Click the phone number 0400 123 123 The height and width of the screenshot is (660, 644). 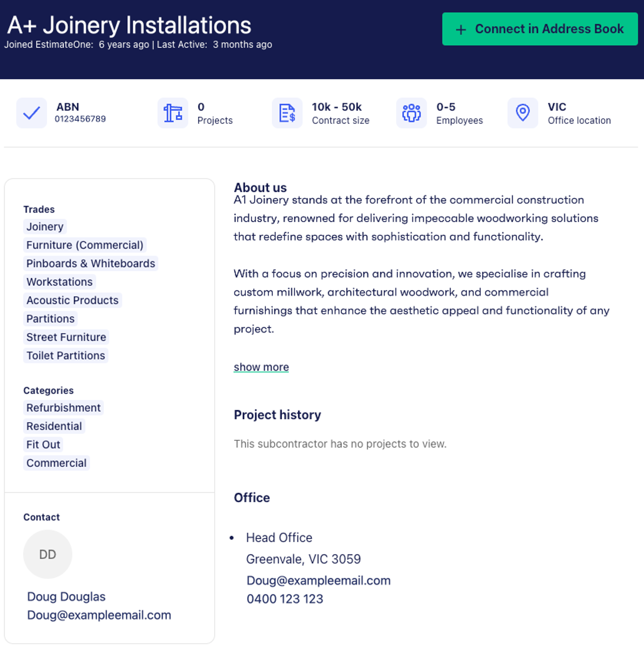(285, 599)
